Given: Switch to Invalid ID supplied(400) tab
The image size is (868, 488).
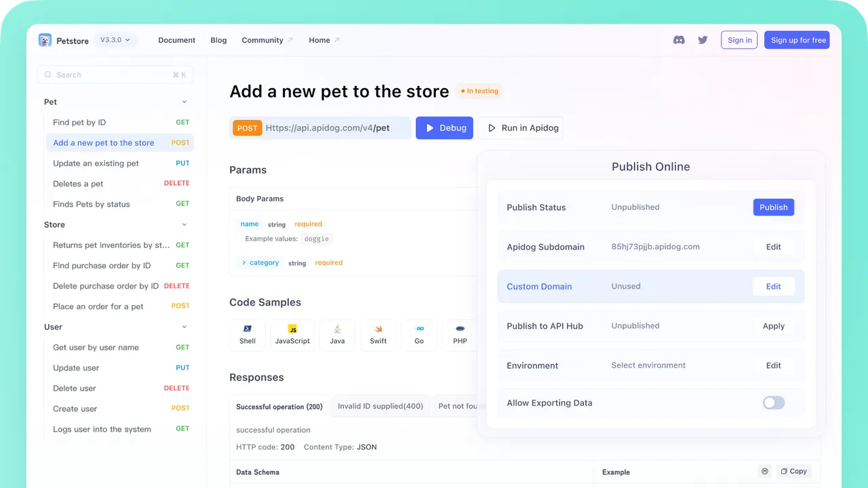Looking at the screenshot, I should [380, 407].
